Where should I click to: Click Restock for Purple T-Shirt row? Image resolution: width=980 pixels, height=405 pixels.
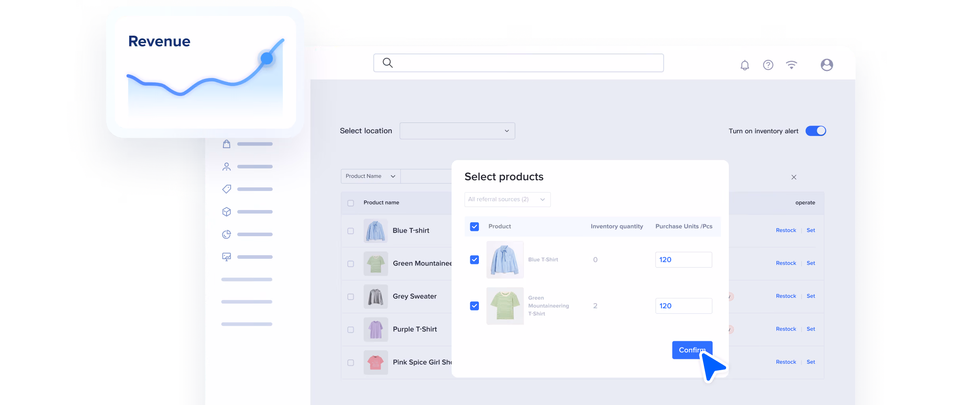tap(786, 329)
